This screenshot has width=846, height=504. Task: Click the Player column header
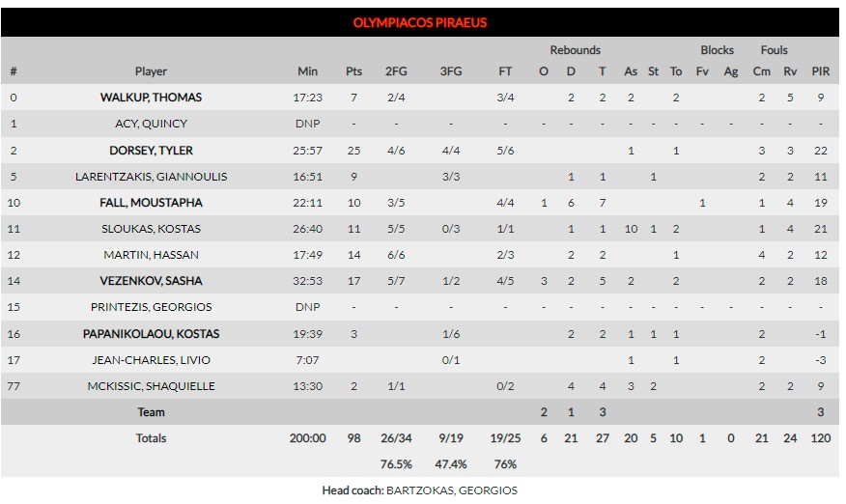[151, 71]
